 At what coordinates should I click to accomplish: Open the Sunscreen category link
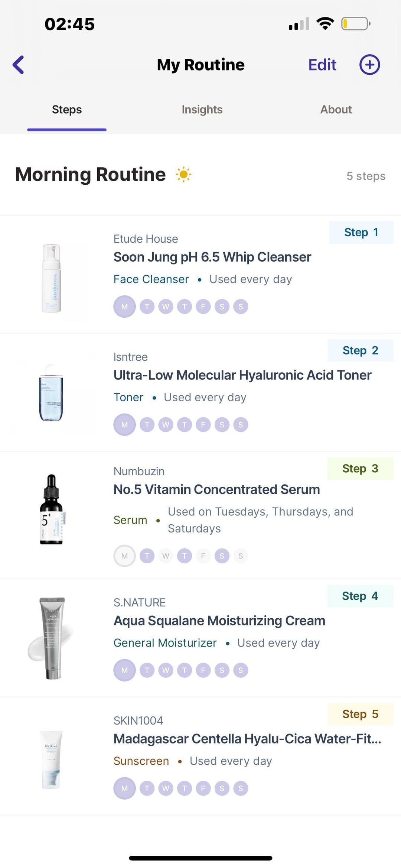tap(141, 761)
